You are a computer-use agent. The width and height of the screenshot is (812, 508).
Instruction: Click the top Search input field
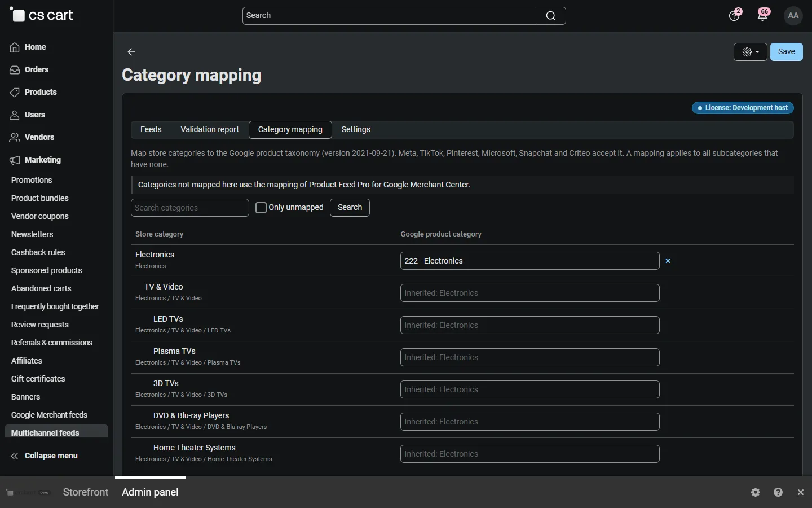[x=404, y=16]
